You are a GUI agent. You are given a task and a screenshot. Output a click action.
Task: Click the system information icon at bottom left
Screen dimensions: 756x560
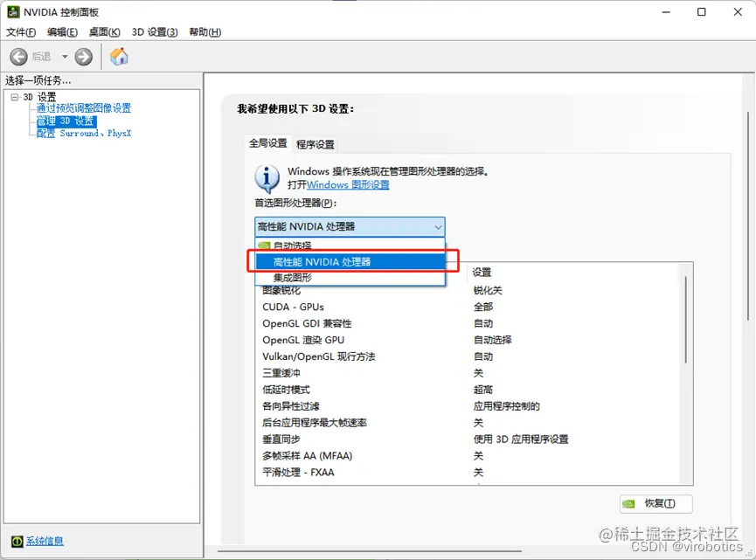click(17, 541)
